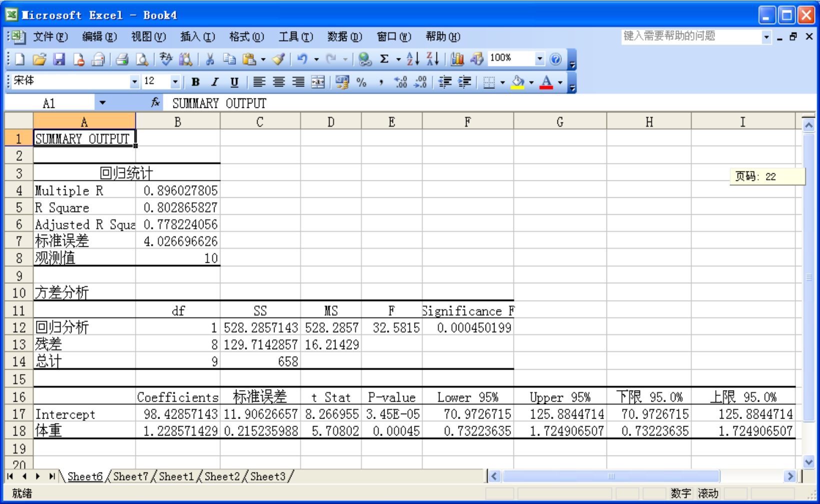Select cell with R Square value 0.802865827
820x504 pixels.
coord(178,207)
